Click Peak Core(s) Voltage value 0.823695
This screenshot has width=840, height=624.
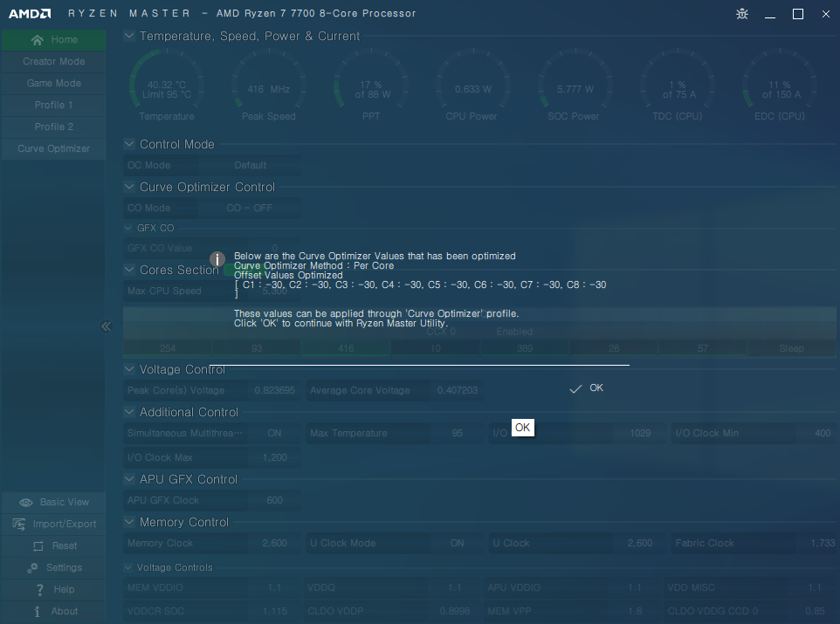(274, 390)
